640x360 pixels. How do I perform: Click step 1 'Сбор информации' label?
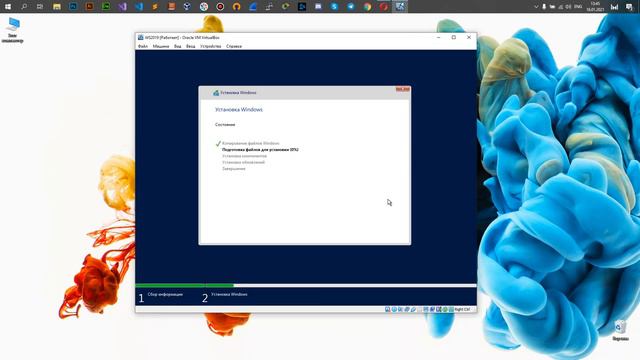[165, 294]
